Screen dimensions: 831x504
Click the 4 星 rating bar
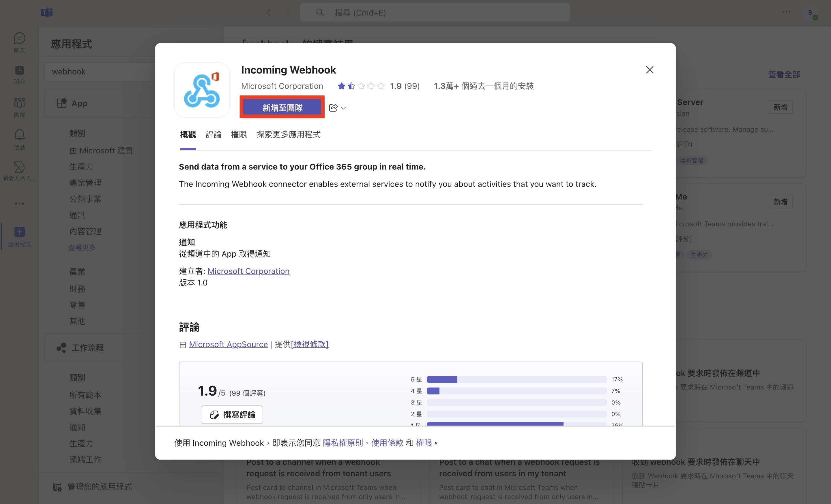(516, 391)
